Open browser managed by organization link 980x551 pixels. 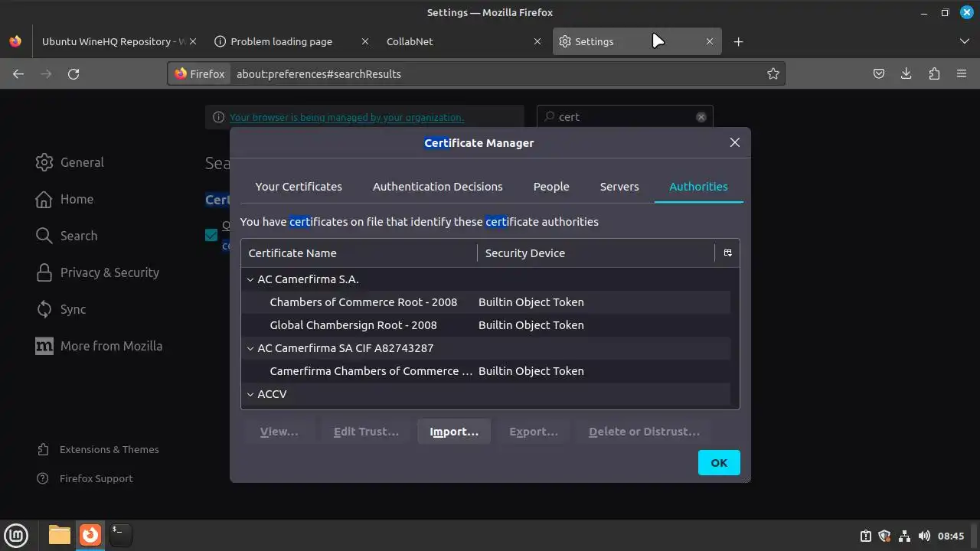click(346, 117)
